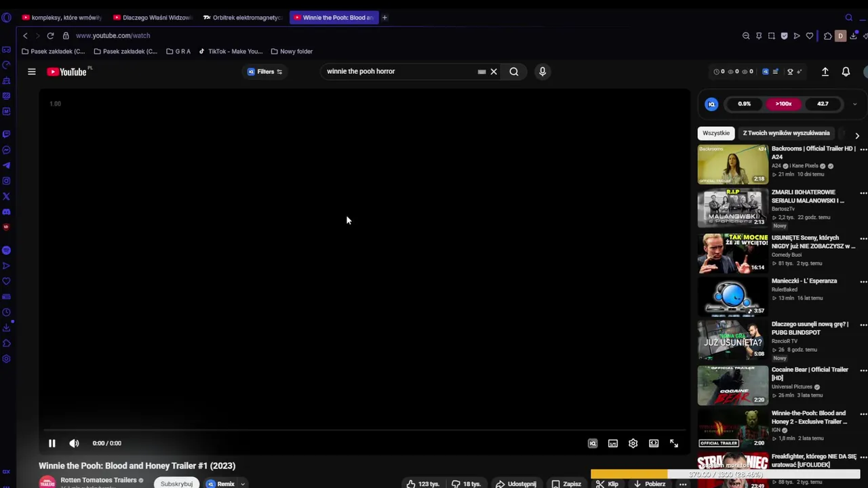Enter fullscreen mode in player

coord(674,443)
